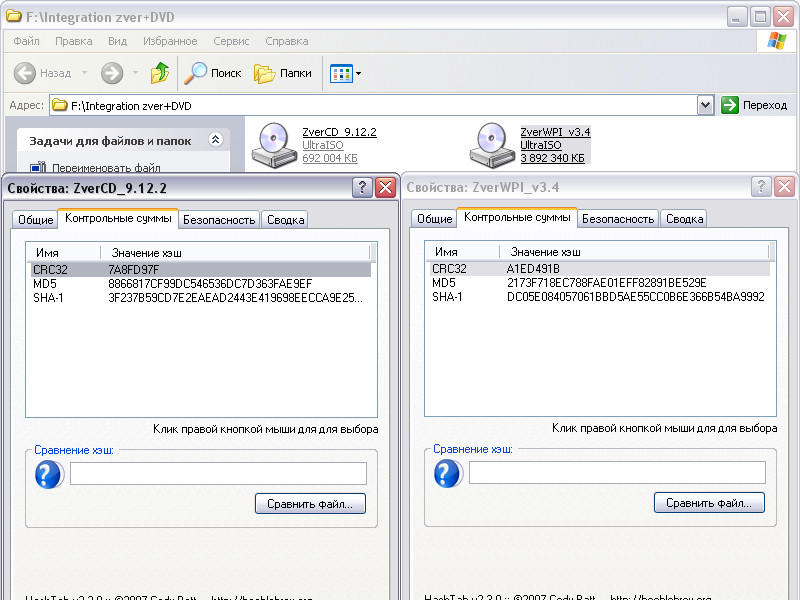Open Сводка tab in ZverCD properties

click(286, 220)
